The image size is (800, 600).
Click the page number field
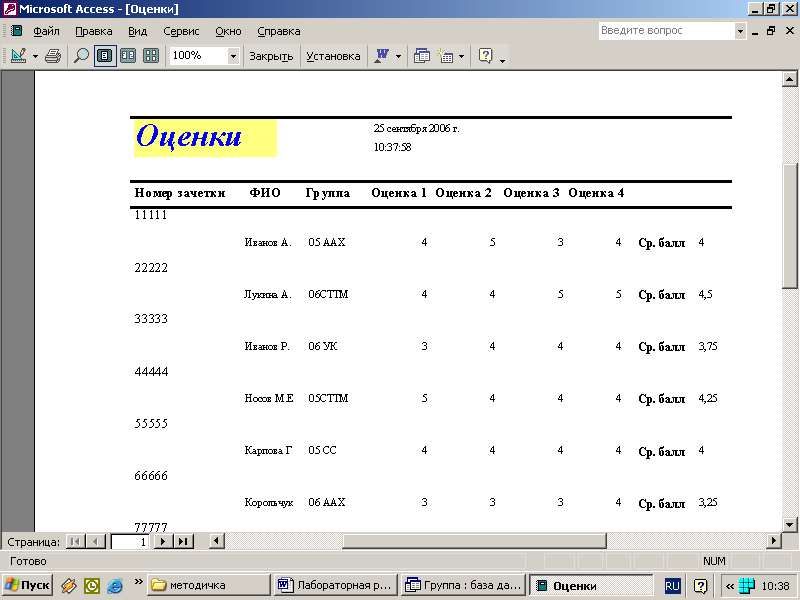coord(130,541)
